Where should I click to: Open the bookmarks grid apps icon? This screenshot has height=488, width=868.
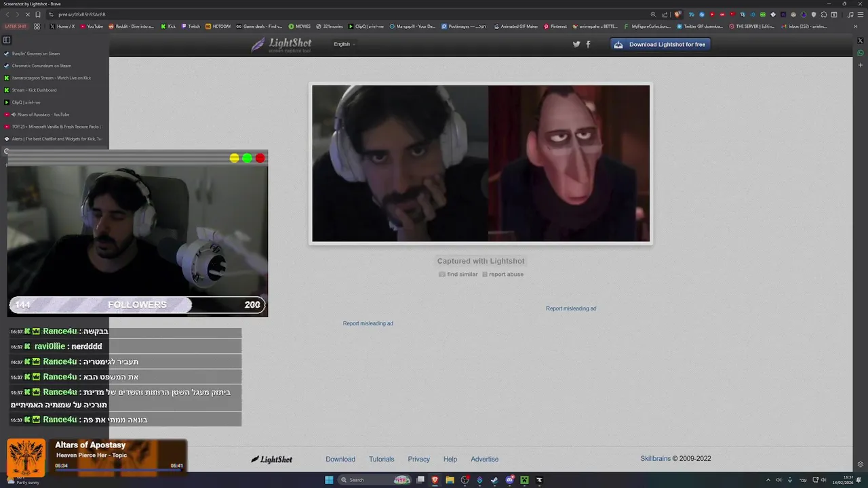tap(37, 26)
